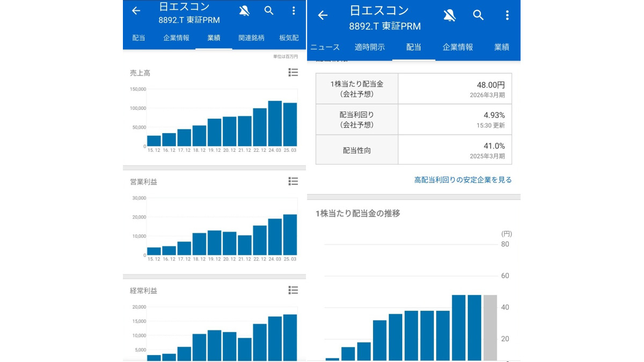Show list view for 営業利益 chart
This screenshot has width=644, height=362.
(293, 181)
